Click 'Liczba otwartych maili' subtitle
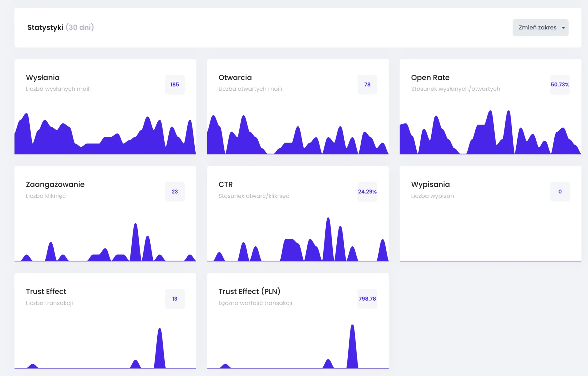Image resolution: width=588 pixels, height=376 pixels. [x=250, y=89]
